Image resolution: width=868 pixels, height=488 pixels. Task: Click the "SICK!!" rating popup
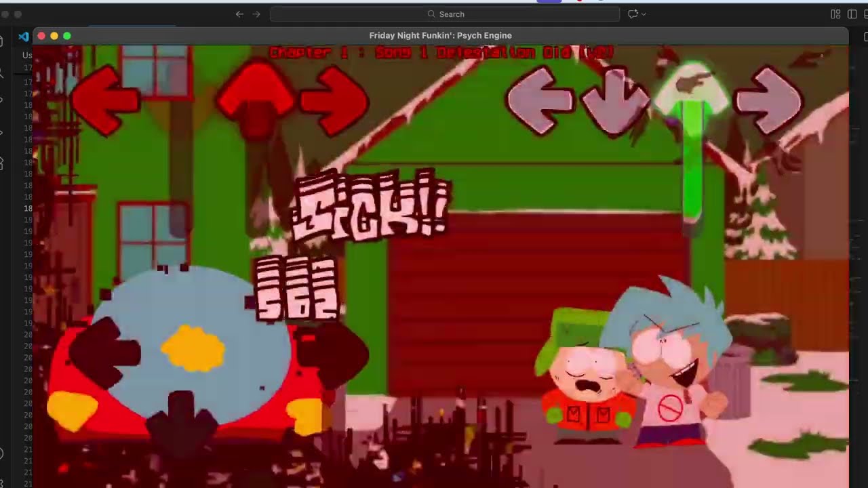(x=372, y=205)
